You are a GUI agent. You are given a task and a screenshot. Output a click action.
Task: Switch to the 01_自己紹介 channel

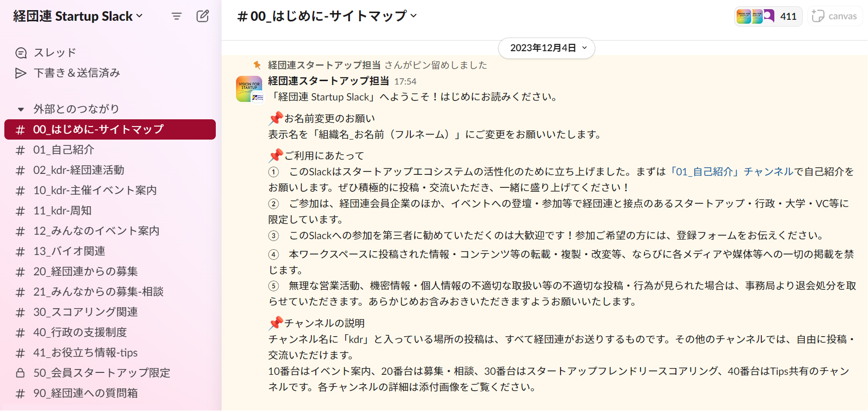pyautogui.click(x=110, y=150)
